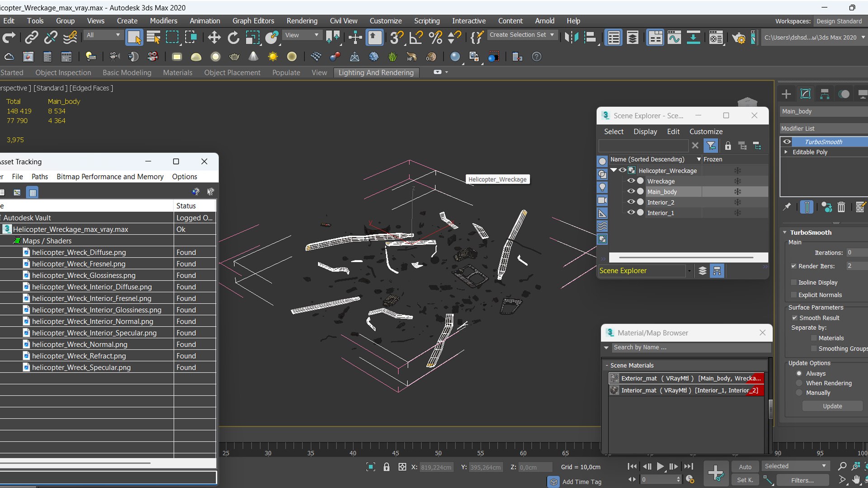This screenshot has width=868, height=488.
Task: Enable Isoline Display checkbox
Action: [793, 282]
